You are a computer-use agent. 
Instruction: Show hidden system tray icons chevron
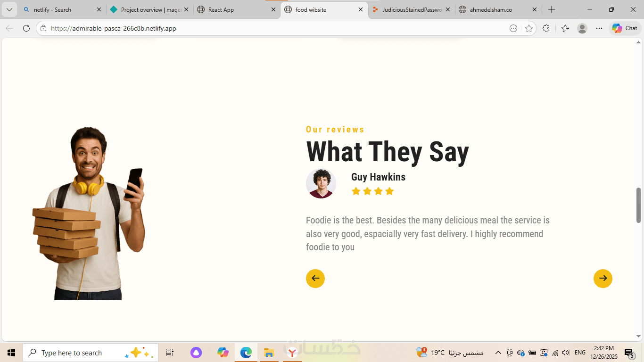click(498, 353)
